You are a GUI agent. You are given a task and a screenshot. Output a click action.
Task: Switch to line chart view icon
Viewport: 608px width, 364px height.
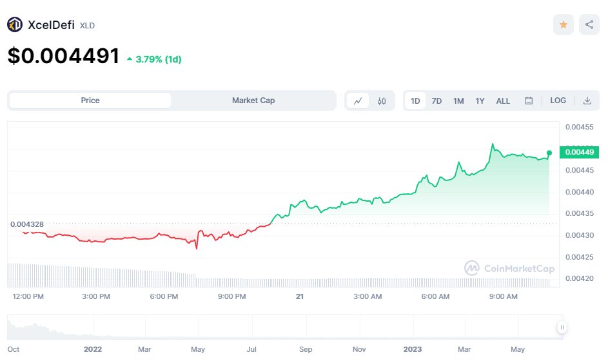(357, 101)
